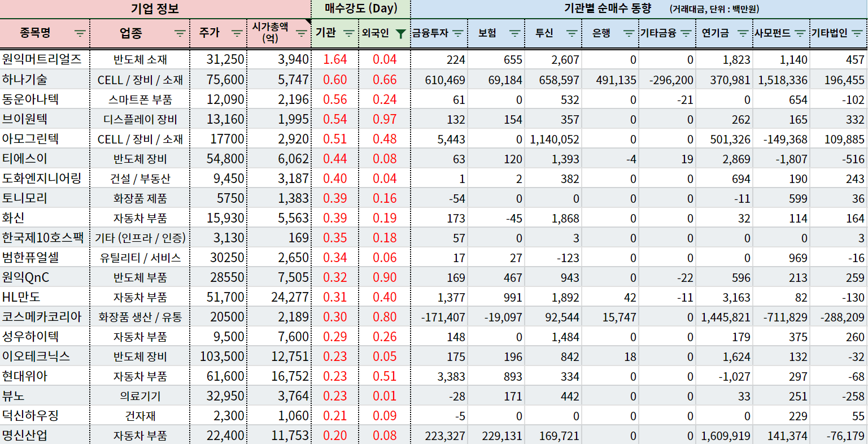Open the 주가 column filter dropdown

click(237, 33)
